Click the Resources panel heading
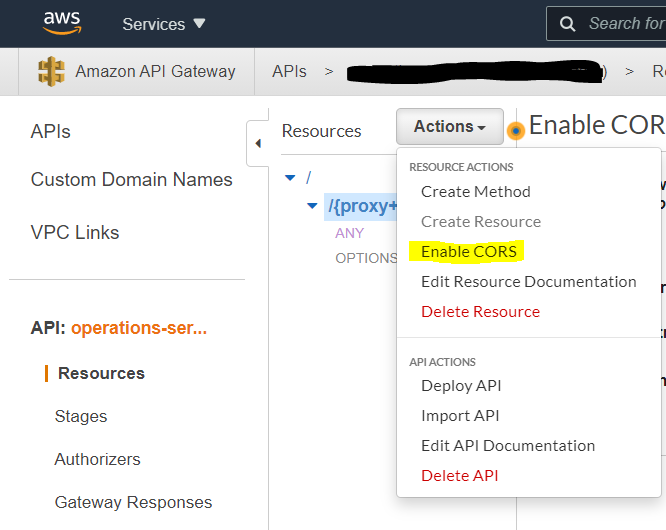The width and height of the screenshot is (666, 530). [x=322, y=131]
